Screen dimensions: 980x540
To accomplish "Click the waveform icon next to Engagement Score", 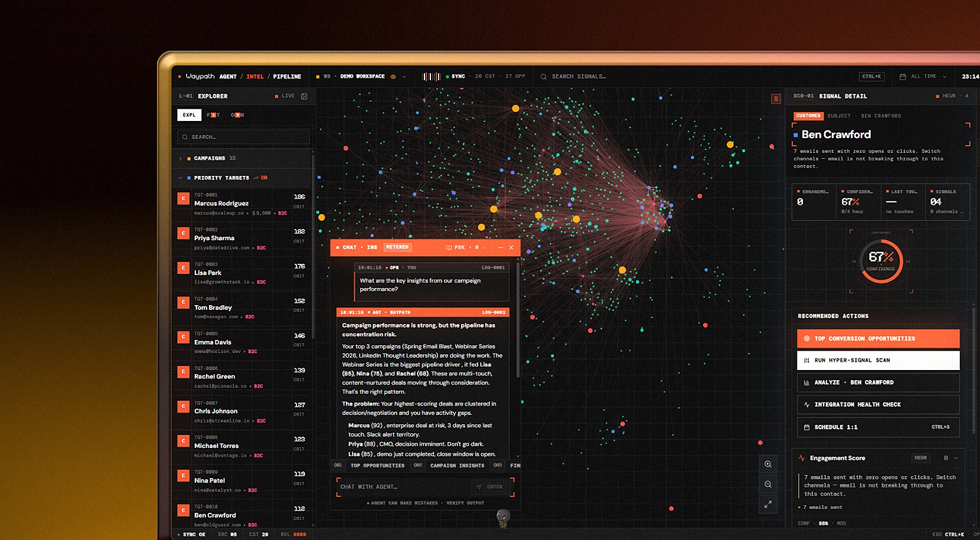I will [801, 458].
